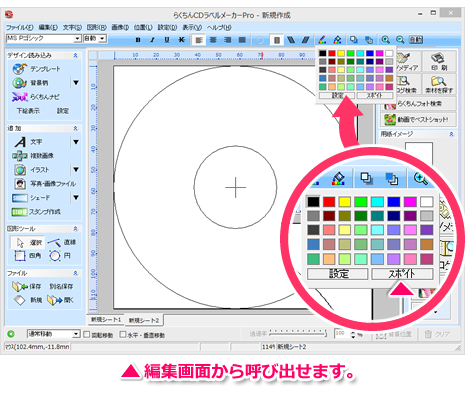Pick yellow swatch in small toolbar palette
The width and height of the screenshot is (465, 398).
pos(341,53)
